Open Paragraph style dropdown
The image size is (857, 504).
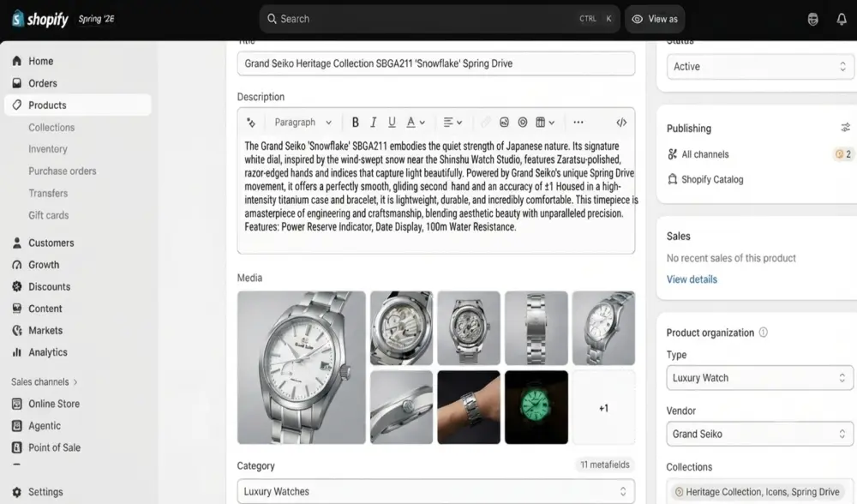tap(303, 123)
